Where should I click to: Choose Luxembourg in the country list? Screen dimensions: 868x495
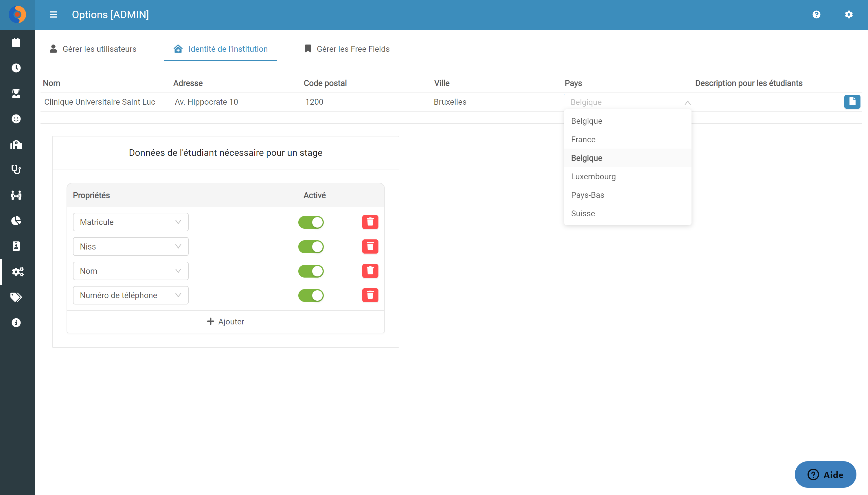628,176
